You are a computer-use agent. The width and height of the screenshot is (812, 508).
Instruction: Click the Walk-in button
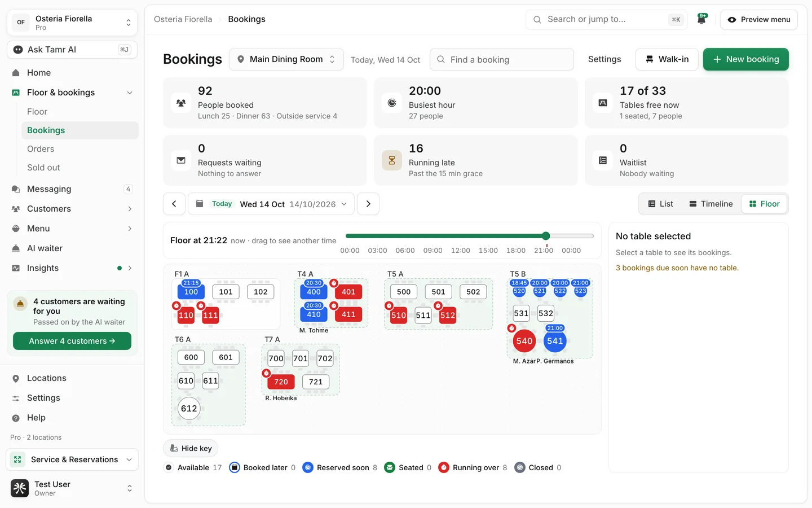[x=667, y=59]
